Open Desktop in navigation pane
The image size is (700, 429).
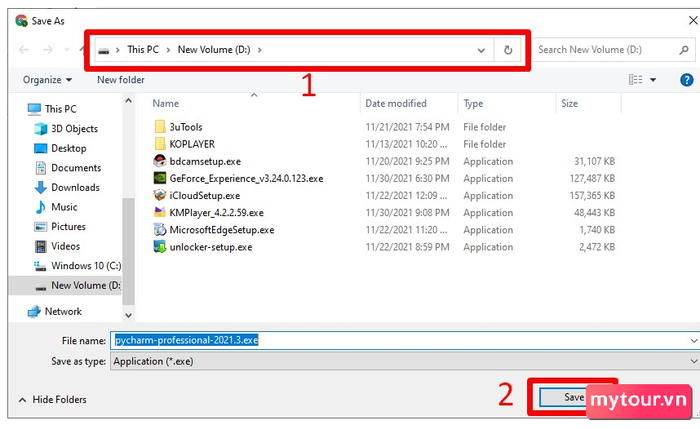(68, 148)
